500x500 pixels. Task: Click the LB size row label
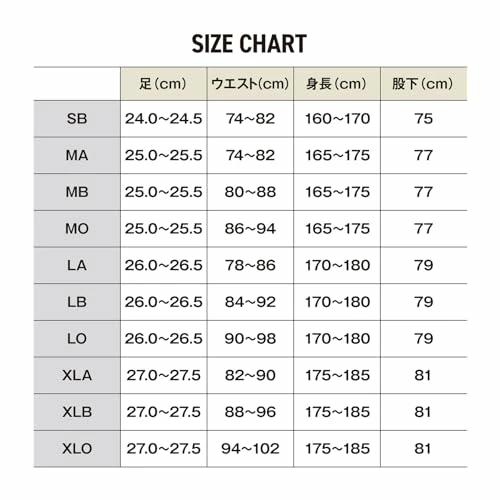(77, 302)
